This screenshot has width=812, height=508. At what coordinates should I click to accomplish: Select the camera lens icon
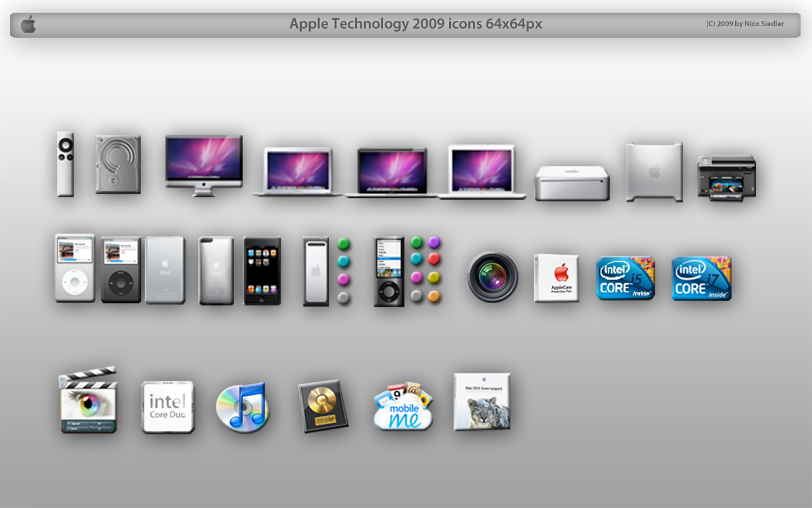[493, 276]
